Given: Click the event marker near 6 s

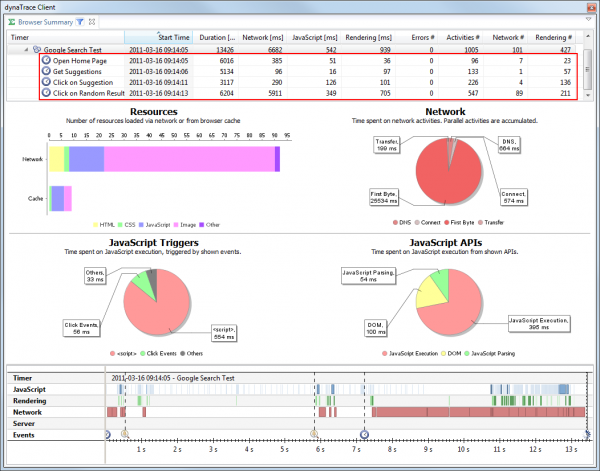Looking at the screenshot, I should [314, 434].
